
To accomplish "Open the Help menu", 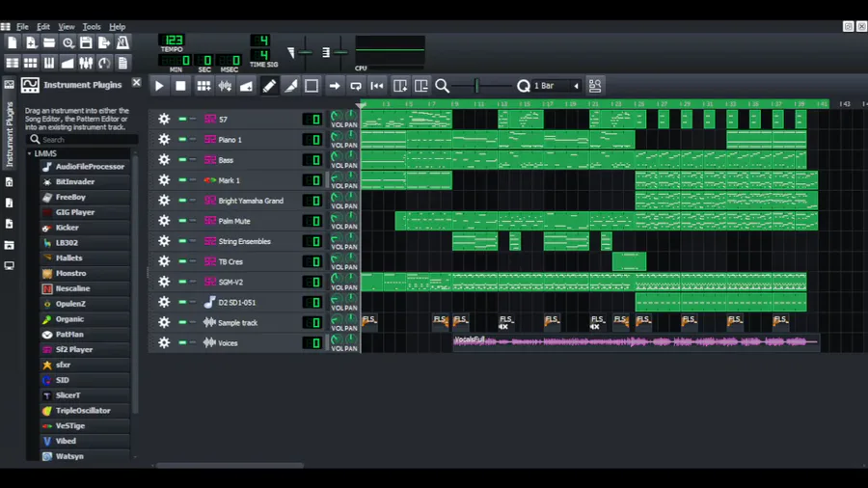I will point(117,27).
